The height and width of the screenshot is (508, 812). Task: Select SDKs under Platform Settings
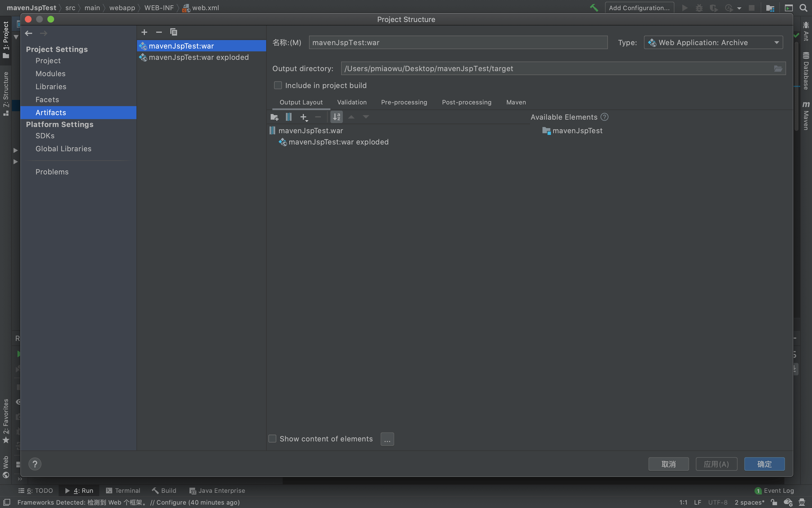coord(78,136)
